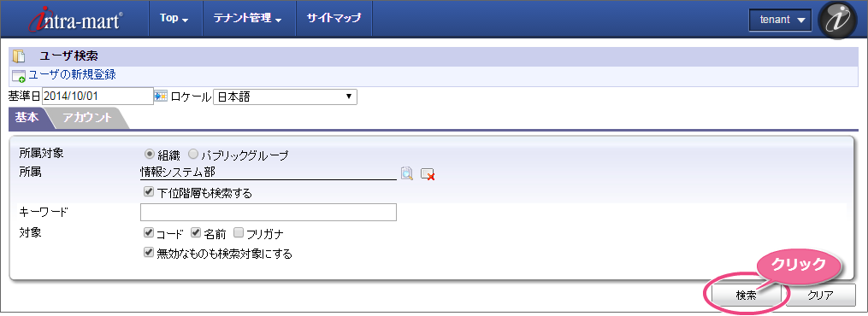The width and height of the screenshot is (868, 316).
Task: Click into the キーワード input field
Action: (269, 212)
